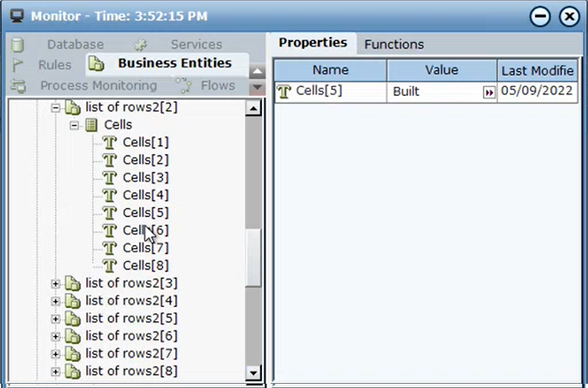588x388 pixels.
Task: Open the tab list dropdown arrow
Action: pyautogui.click(x=257, y=88)
